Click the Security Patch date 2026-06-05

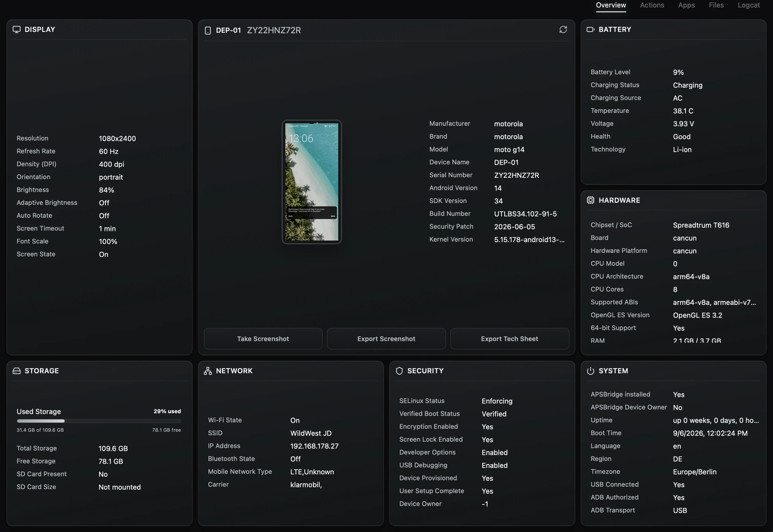click(514, 227)
